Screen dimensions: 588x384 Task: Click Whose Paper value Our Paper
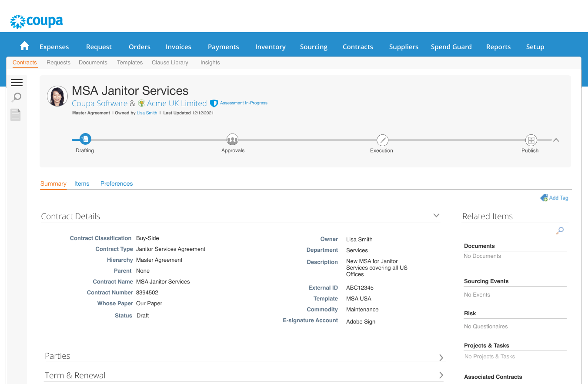tap(149, 304)
